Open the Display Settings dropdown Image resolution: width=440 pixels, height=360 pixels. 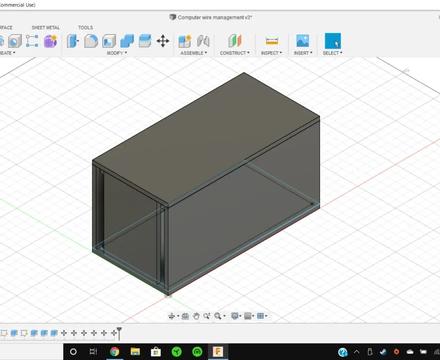click(236, 316)
